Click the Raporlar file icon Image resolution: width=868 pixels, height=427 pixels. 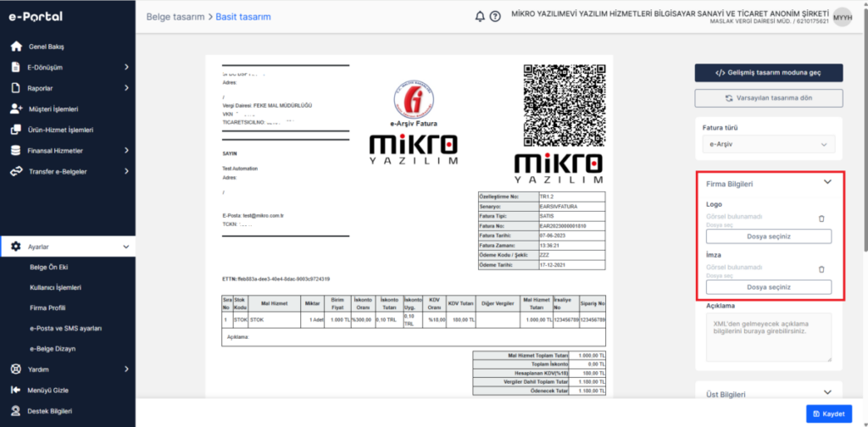tap(16, 88)
